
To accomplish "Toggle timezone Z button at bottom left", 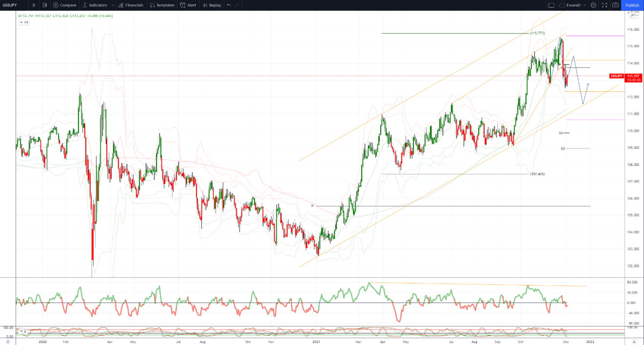I will pos(7,342).
